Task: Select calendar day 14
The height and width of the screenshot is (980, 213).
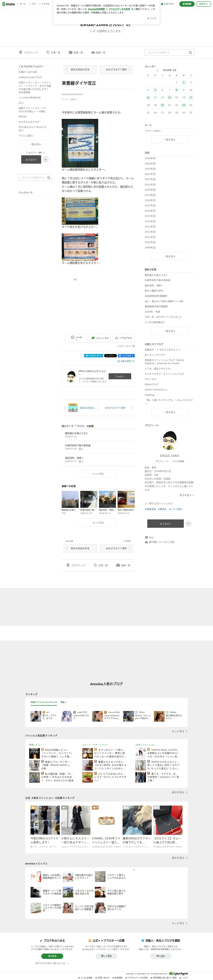Action: coord(169,97)
